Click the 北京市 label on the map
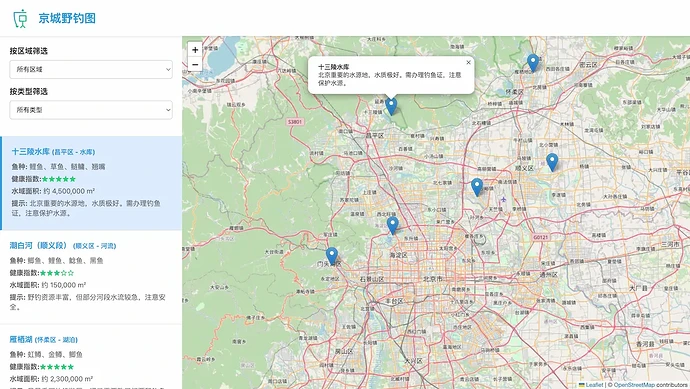Image resolution: width=690 pixels, height=389 pixels. tap(432, 279)
